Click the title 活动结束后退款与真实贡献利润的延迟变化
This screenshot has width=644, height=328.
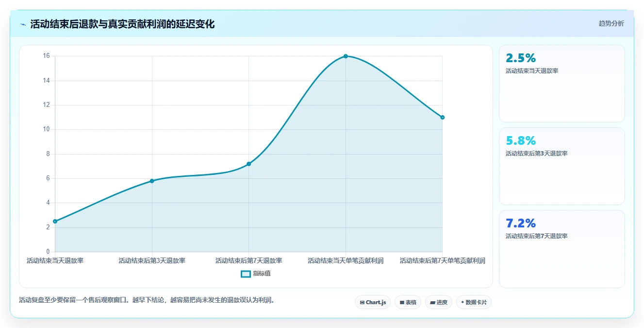point(122,24)
